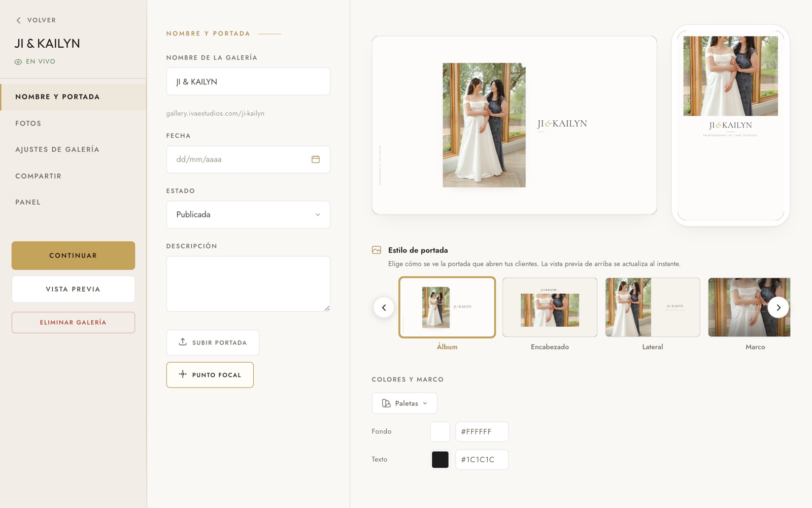This screenshot has height=508, width=812.
Task: Click the Texto hex field #1C1C1C
Action: pos(482,460)
